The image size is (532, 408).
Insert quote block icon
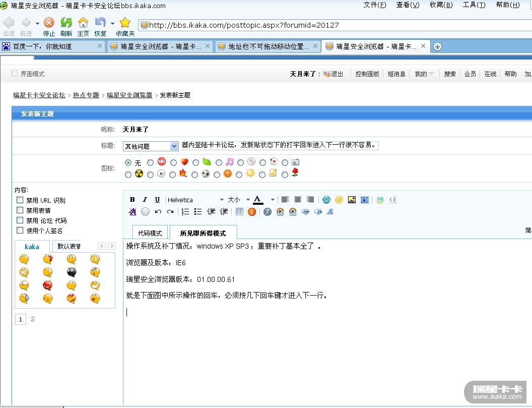tap(380, 200)
